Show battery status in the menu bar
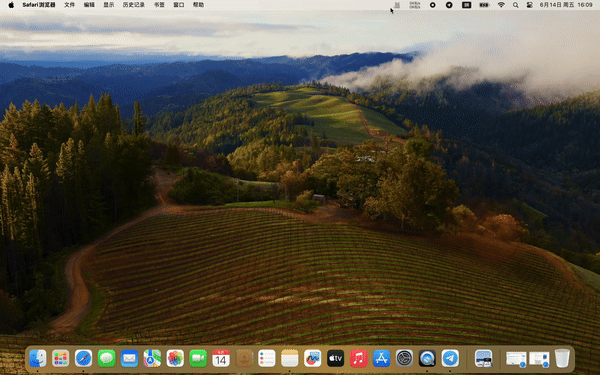The image size is (600, 375). pyautogui.click(x=484, y=5)
